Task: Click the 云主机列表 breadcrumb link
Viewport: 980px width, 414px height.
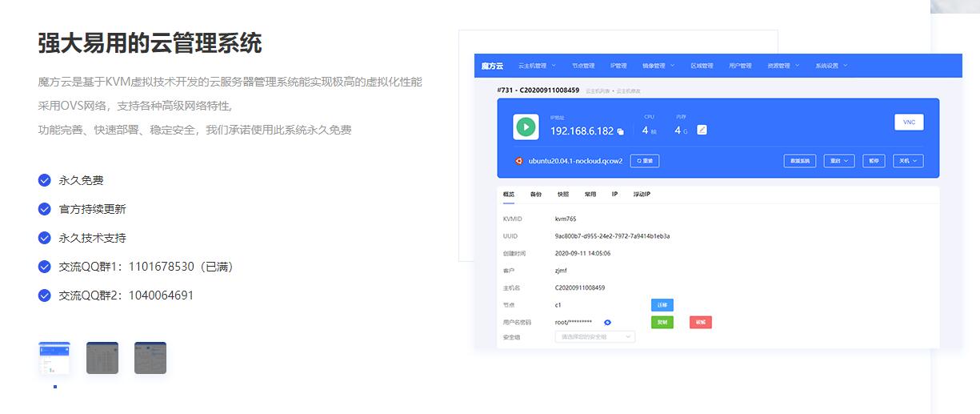Action: point(598,91)
